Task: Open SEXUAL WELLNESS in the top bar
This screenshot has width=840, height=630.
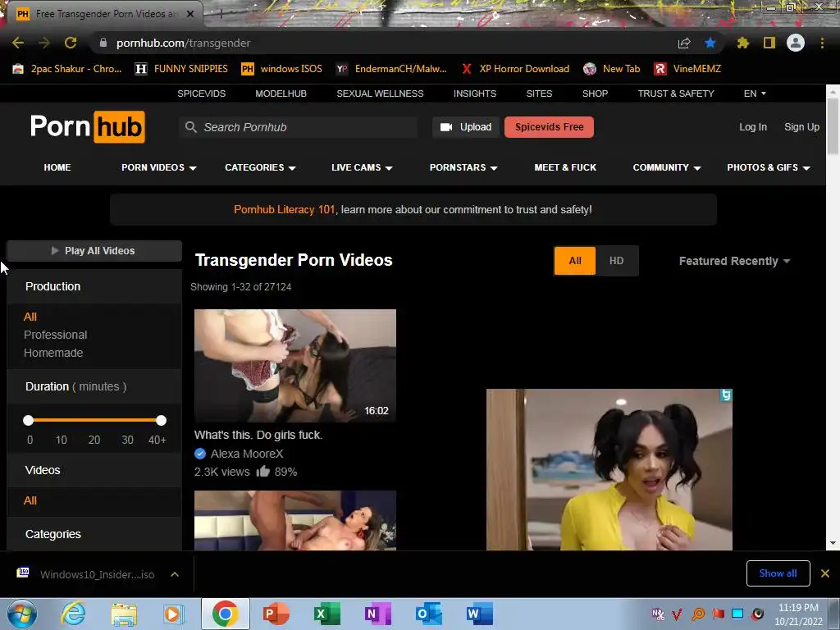Action: 380,94
